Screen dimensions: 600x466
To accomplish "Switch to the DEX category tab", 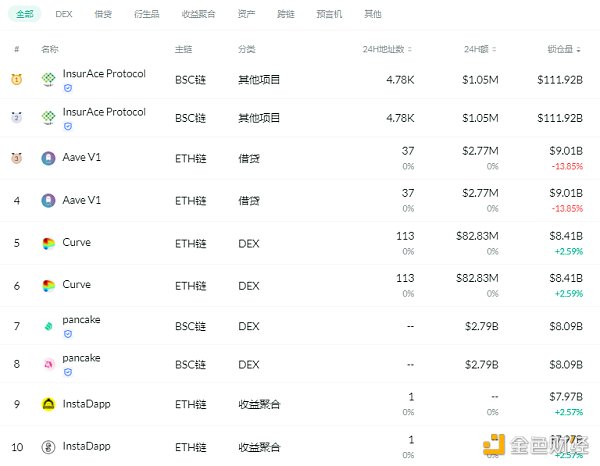I will point(64,14).
